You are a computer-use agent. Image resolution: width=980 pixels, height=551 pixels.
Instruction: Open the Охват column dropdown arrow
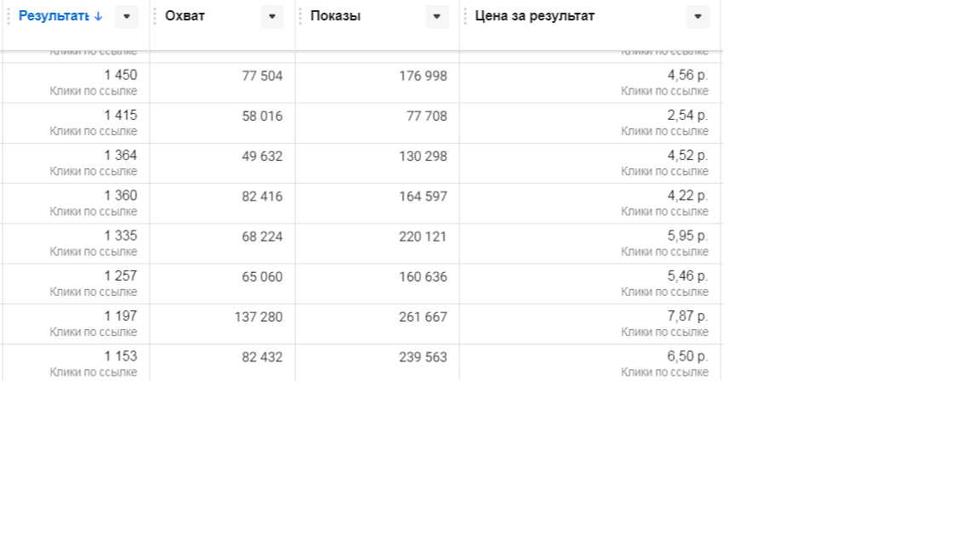tap(272, 16)
